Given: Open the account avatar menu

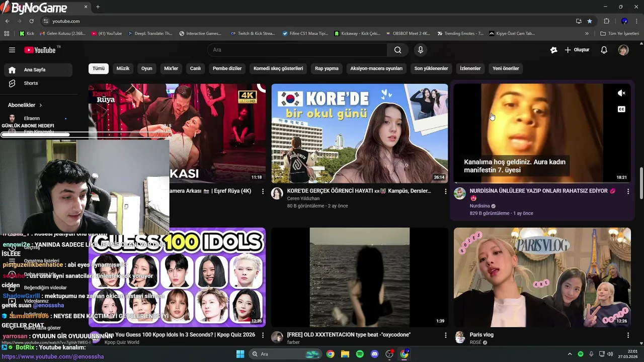Looking at the screenshot, I should click(623, 50).
